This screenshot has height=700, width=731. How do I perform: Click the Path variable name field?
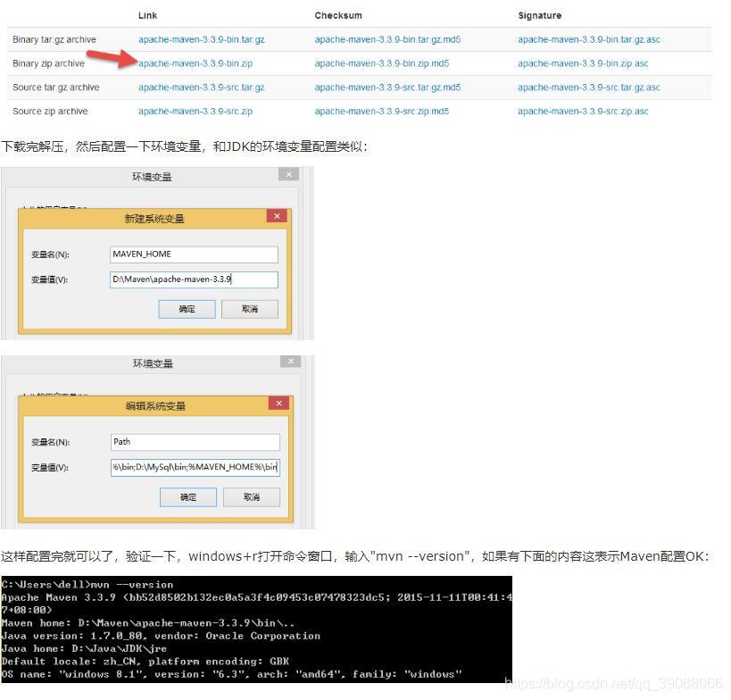tap(195, 442)
